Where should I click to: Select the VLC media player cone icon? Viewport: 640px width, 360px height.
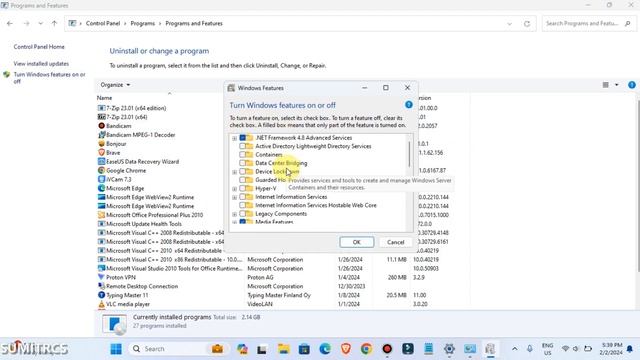[x=102, y=304]
